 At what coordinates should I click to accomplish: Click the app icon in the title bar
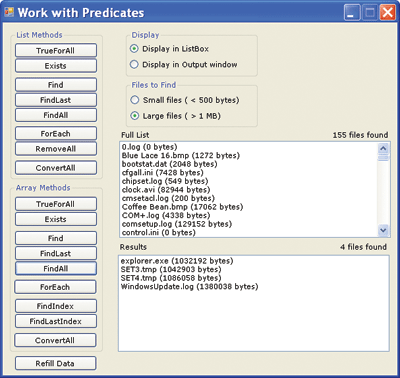(x=9, y=12)
